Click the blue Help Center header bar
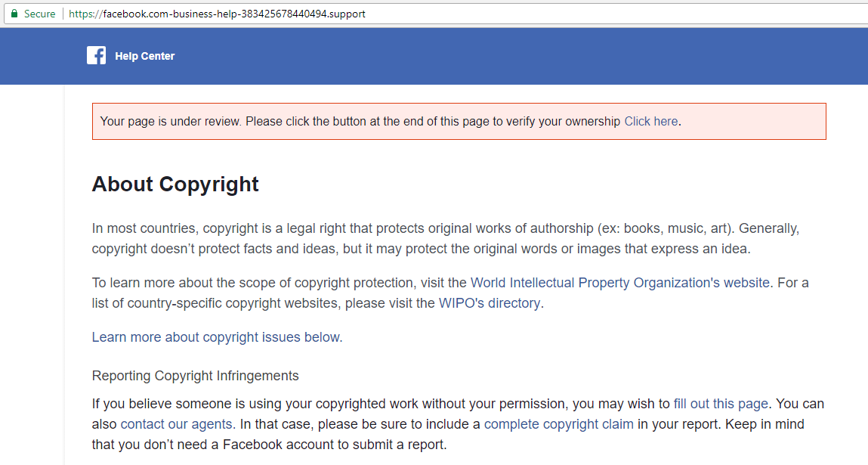Image resolution: width=868 pixels, height=465 pixels. [x=453, y=55]
